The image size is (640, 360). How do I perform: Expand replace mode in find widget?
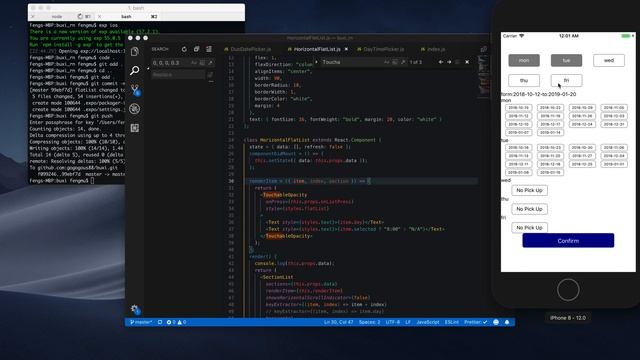pos(316,62)
